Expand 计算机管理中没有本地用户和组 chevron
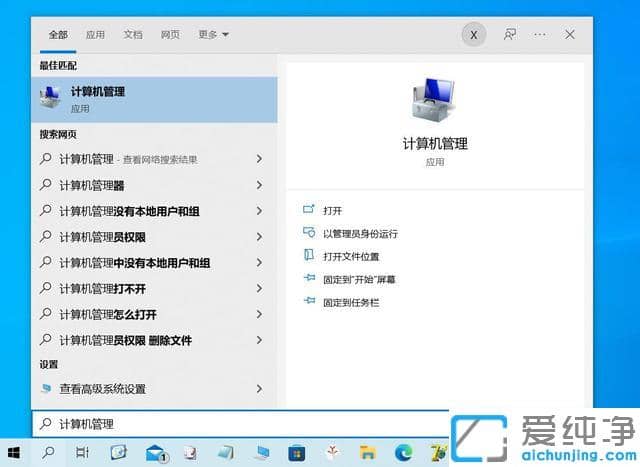Image resolution: width=640 pixels, height=467 pixels. 259,262
